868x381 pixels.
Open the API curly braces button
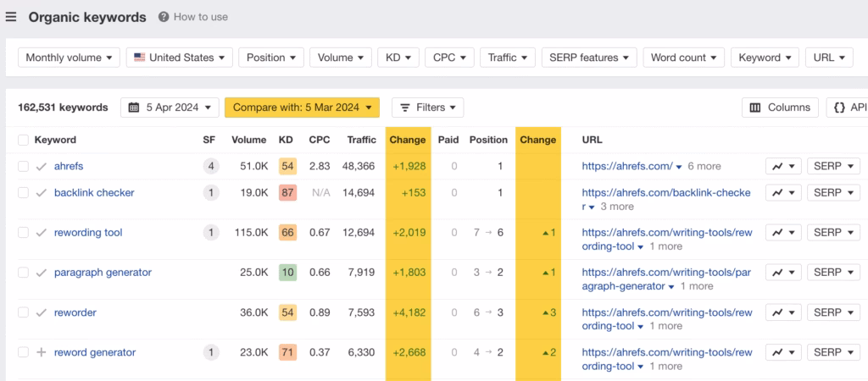point(848,108)
